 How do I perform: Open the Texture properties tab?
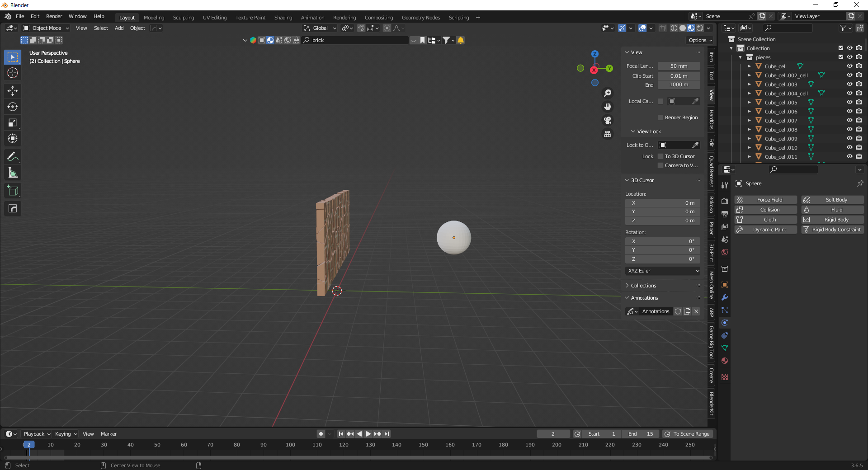725,377
